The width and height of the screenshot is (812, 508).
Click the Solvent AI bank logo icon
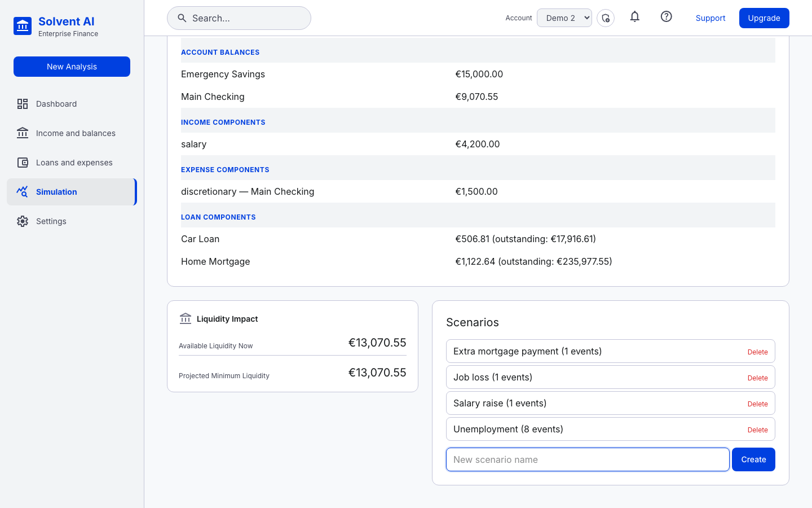(23, 26)
